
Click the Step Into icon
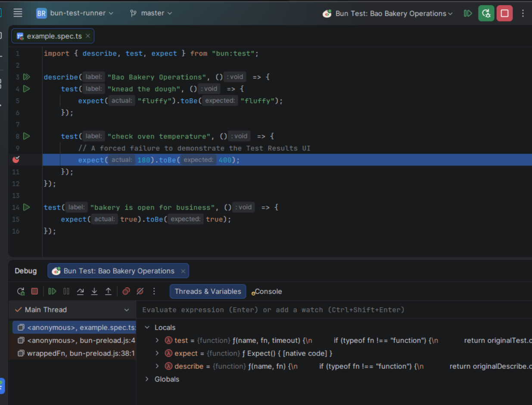tap(94, 291)
